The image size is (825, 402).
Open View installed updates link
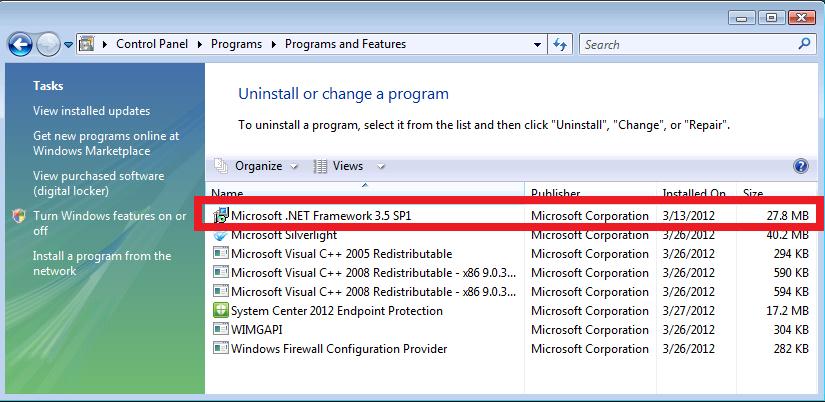click(92, 111)
